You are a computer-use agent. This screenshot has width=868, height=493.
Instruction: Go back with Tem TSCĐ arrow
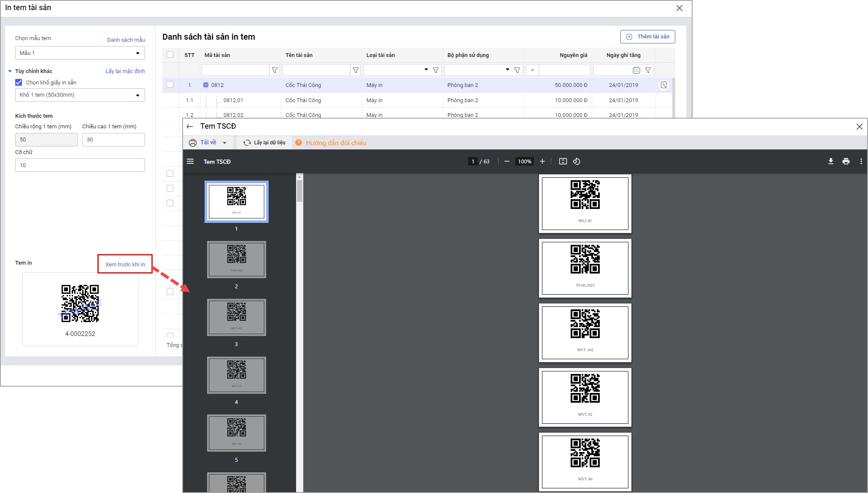tap(190, 126)
